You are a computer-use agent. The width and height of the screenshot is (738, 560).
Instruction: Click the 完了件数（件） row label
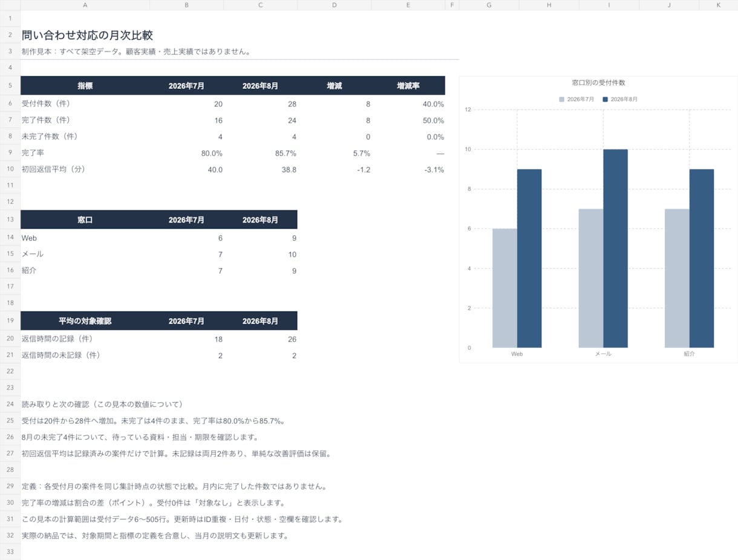pyautogui.click(x=46, y=120)
